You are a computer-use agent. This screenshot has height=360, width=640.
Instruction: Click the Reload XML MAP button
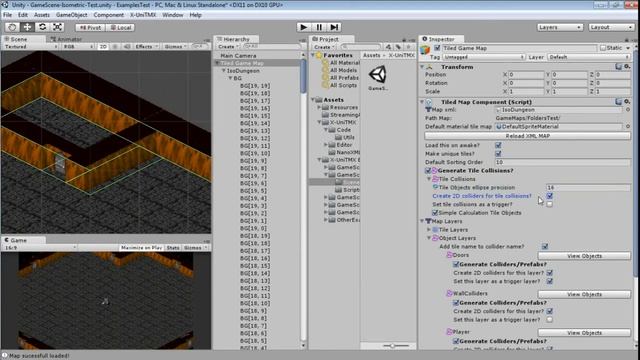(527, 136)
